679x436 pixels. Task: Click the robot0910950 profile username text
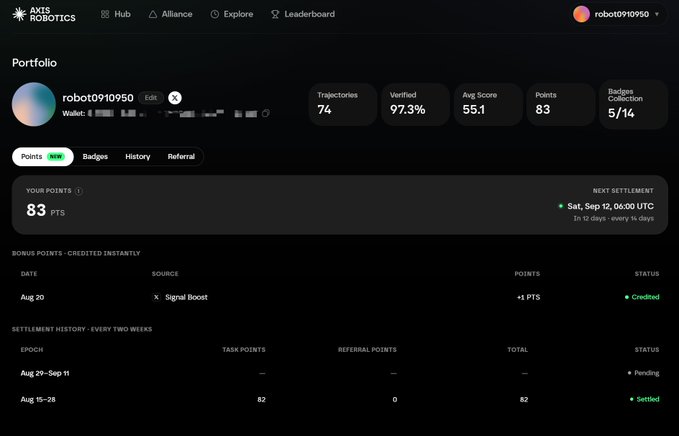point(98,98)
